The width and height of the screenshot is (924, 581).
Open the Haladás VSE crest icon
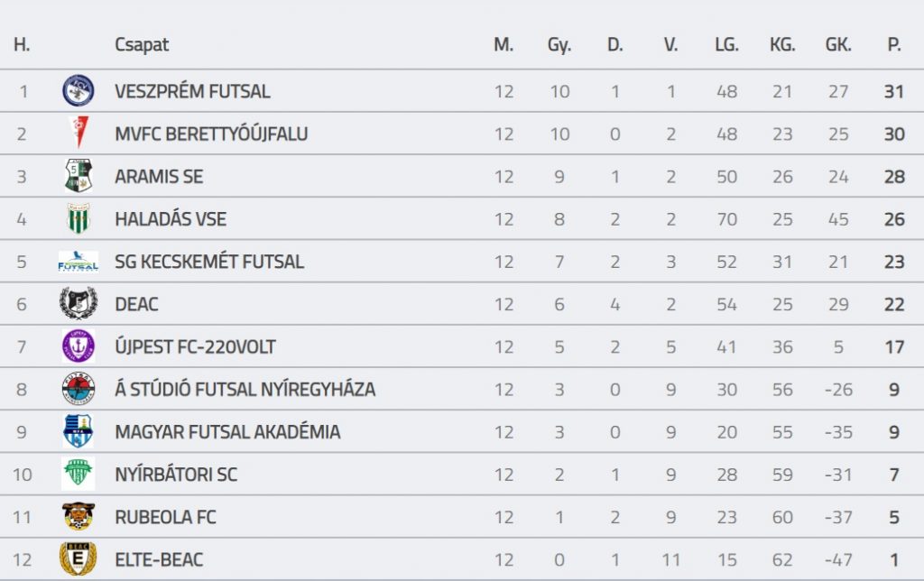pos(78,219)
